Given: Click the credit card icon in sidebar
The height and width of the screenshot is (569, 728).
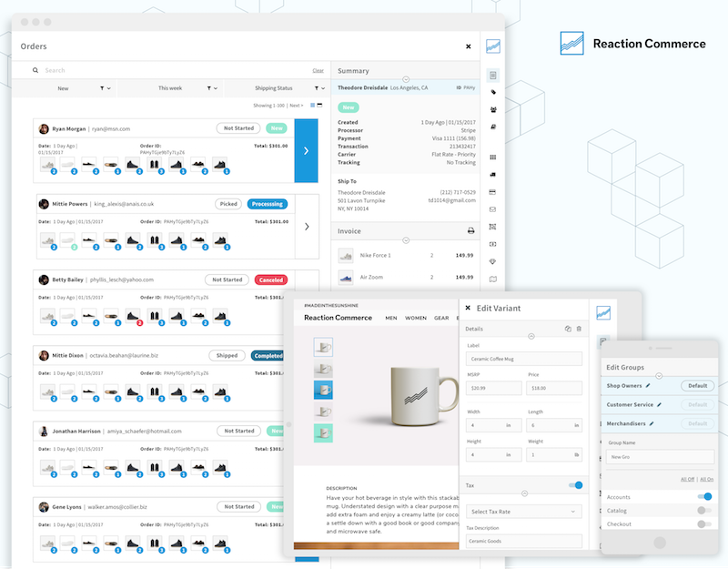Looking at the screenshot, I should coord(493,192).
